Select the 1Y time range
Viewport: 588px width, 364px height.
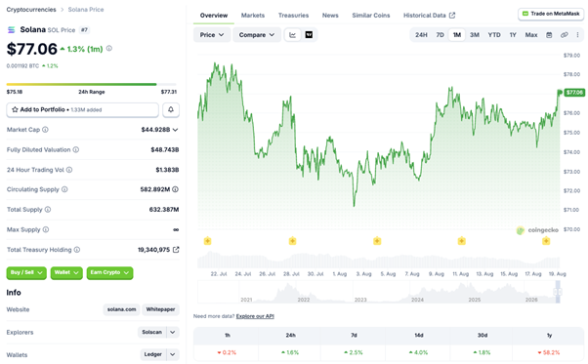coord(513,35)
